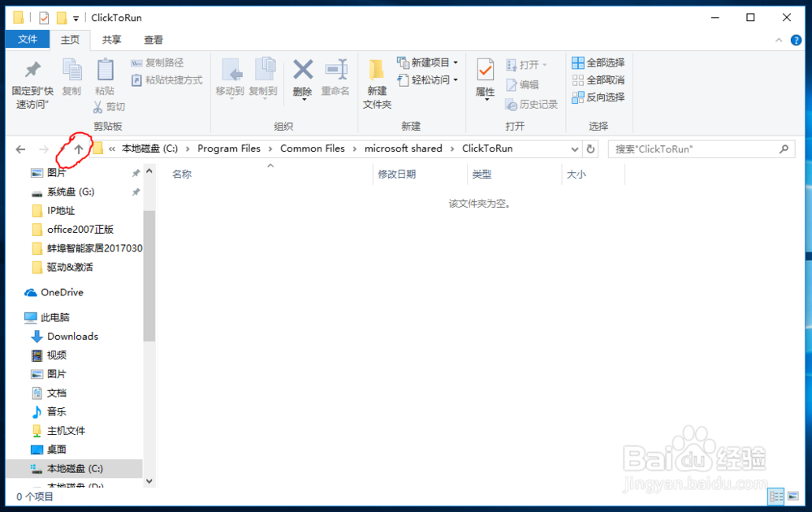The height and width of the screenshot is (512, 812).
Task: Expand the chevron after Program Files
Action: tap(270, 149)
